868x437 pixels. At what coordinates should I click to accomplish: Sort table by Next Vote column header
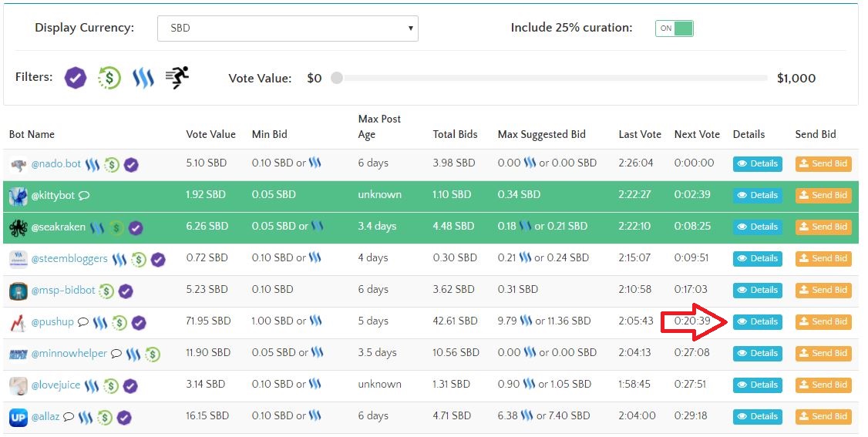[697, 134]
